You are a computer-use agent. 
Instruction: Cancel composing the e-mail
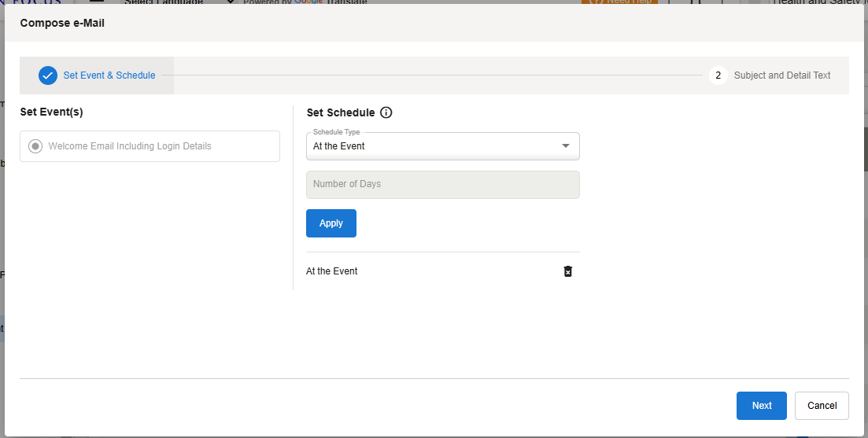[x=822, y=406]
